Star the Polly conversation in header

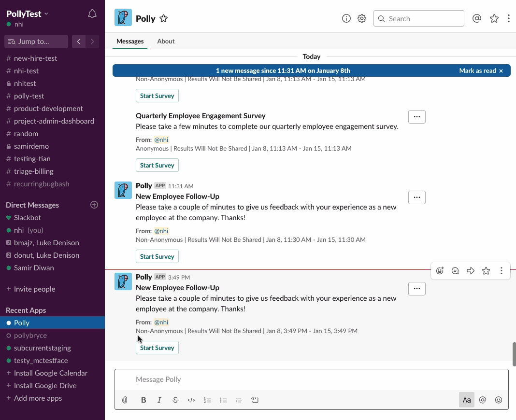[x=164, y=19]
